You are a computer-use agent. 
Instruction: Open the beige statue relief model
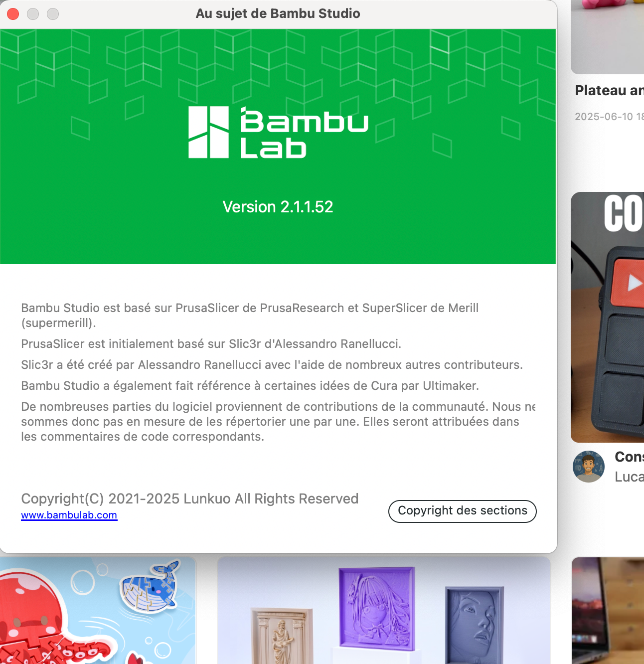(x=282, y=636)
